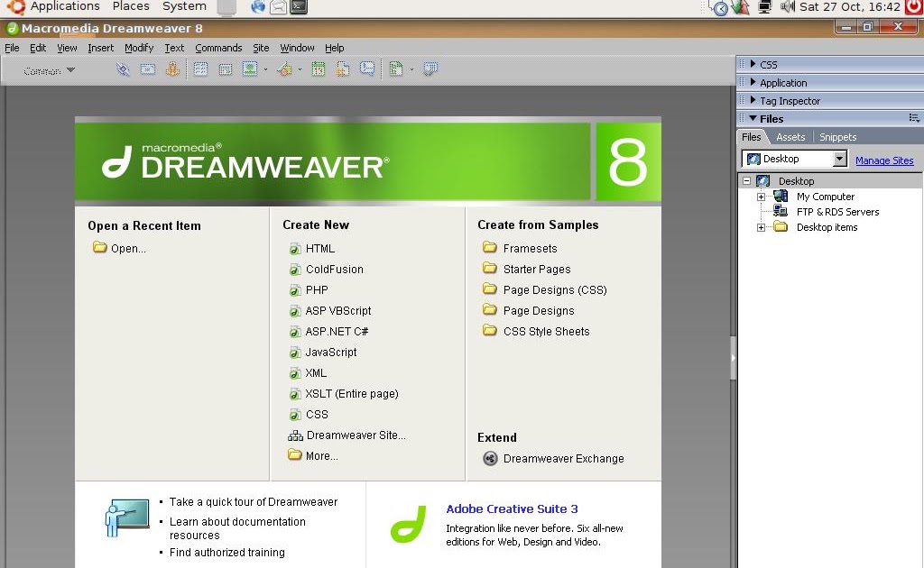Click the volume speaker icon
924x568 pixels.
point(787,7)
